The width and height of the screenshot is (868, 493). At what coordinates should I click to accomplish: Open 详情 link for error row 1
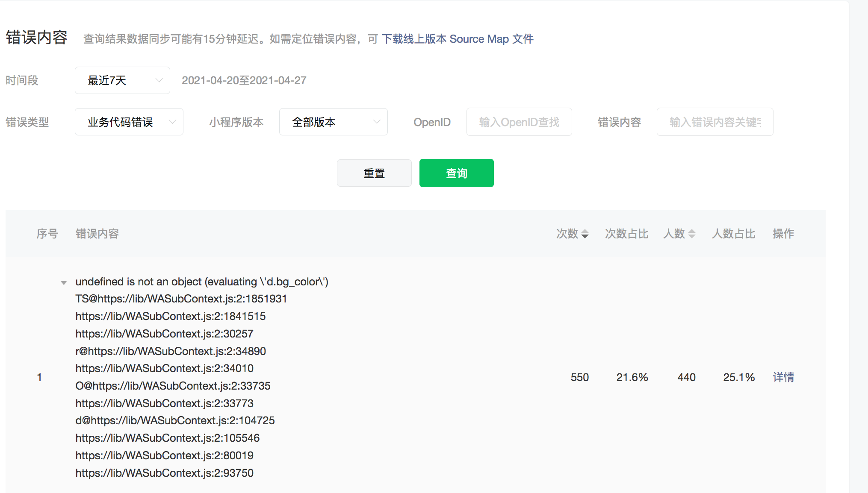(x=783, y=377)
